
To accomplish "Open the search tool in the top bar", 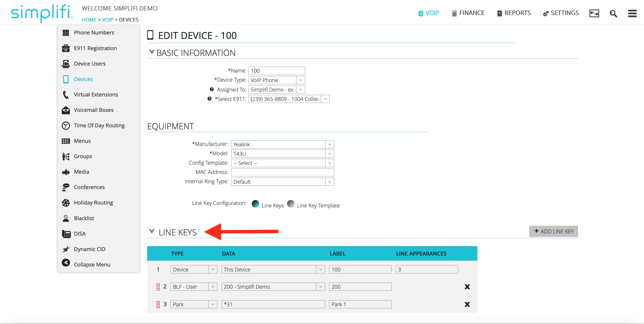I will (x=613, y=13).
